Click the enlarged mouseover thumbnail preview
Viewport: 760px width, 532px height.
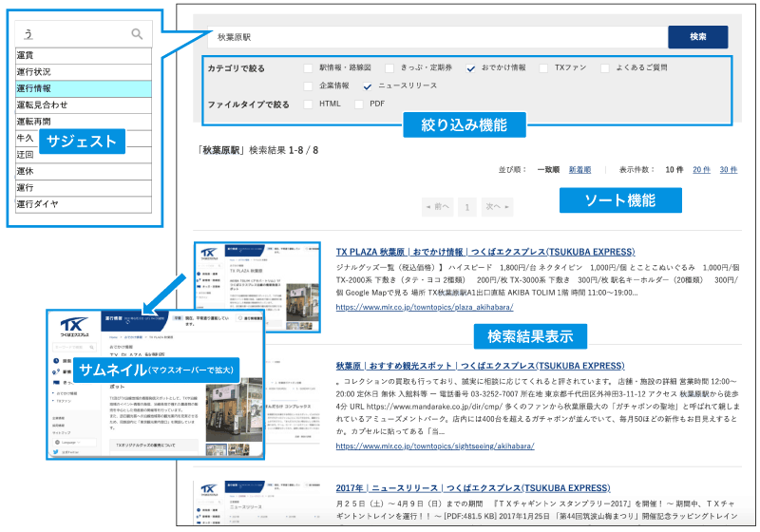point(156,385)
